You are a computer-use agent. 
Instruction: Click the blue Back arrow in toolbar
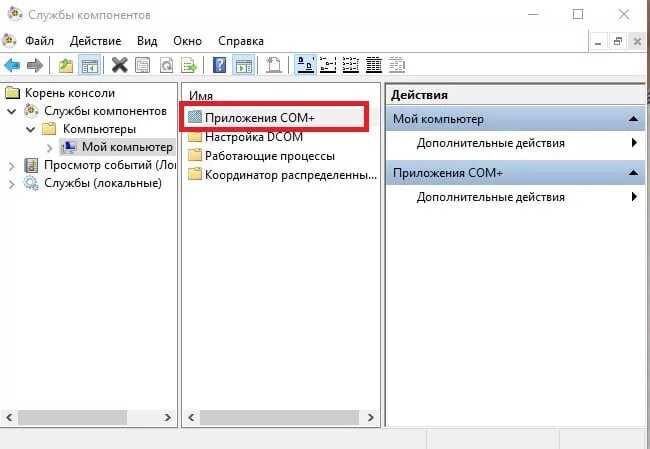pyautogui.click(x=12, y=65)
